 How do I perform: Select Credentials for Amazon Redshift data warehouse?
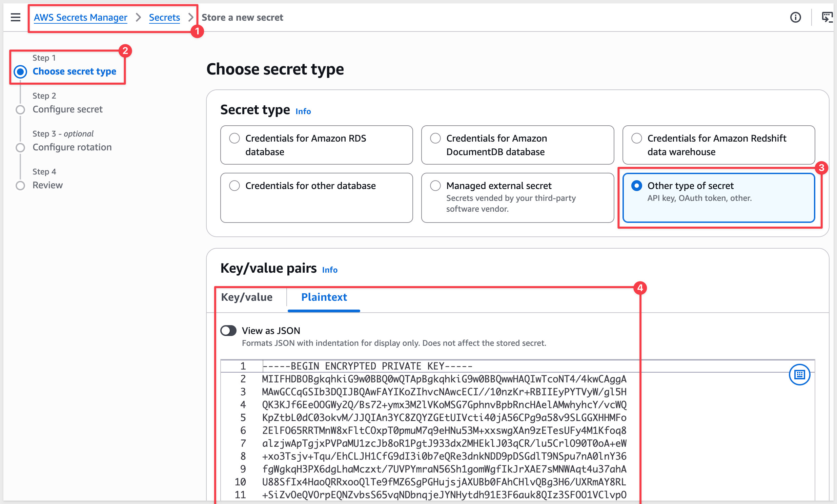(x=718, y=145)
